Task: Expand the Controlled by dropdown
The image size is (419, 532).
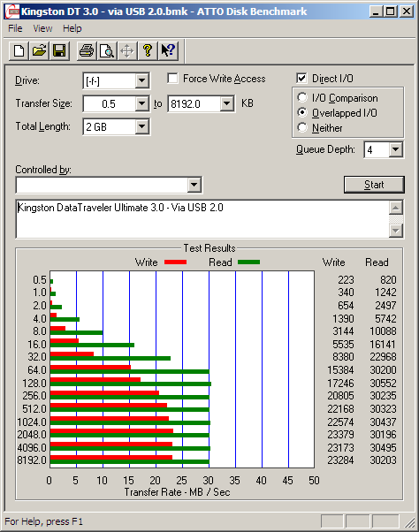Action: (194, 185)
